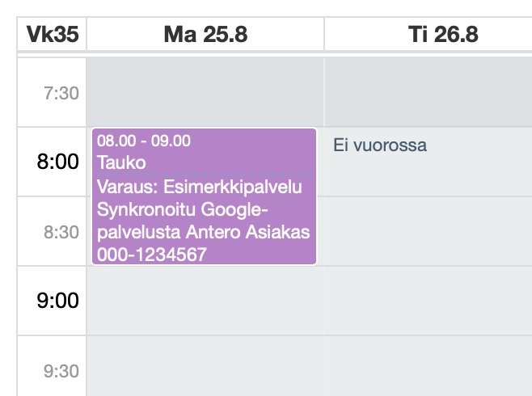
Task: Click the 08.00 - 09.00 time text in event
Action: coord(144,141)
